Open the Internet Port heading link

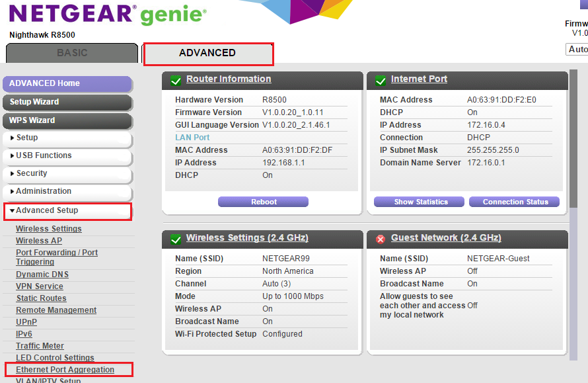point(420,79)
